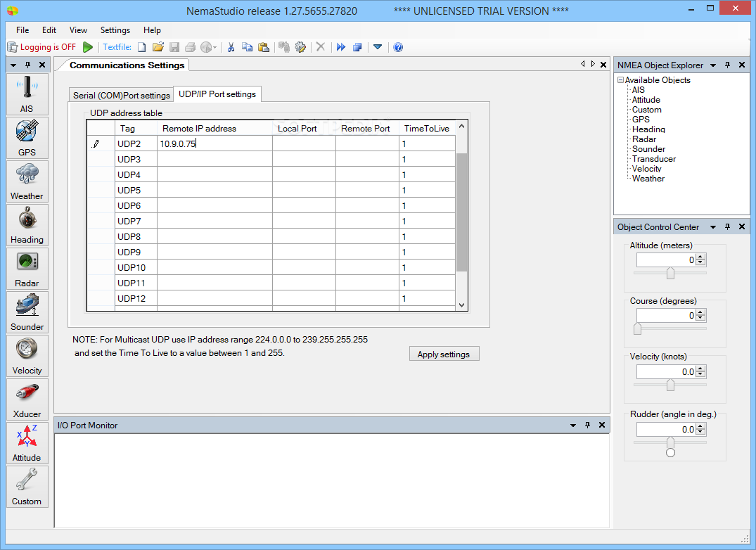Start logging with the green play button
Image resolution: width=756 pixels, height=550 pixels.
pyautogui.click(x=88, y=47)
